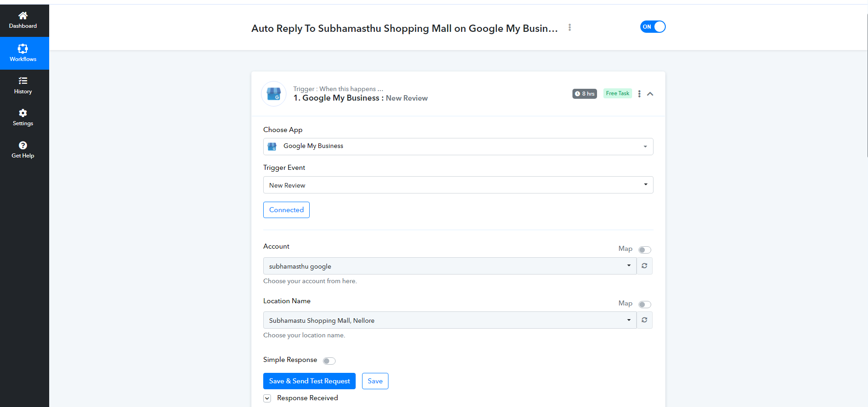Open the Choose App dropdown
Screen dimensions: 868x407
[458, 147]
